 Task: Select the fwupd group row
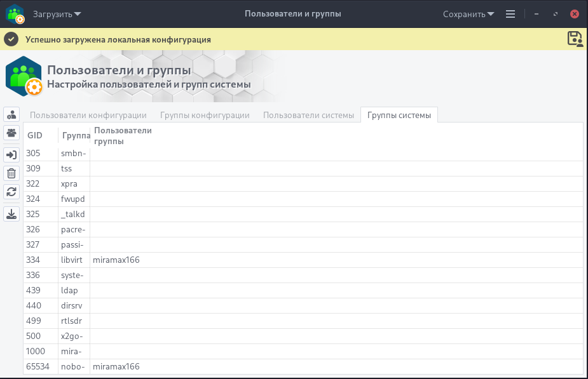pos(72,199)
